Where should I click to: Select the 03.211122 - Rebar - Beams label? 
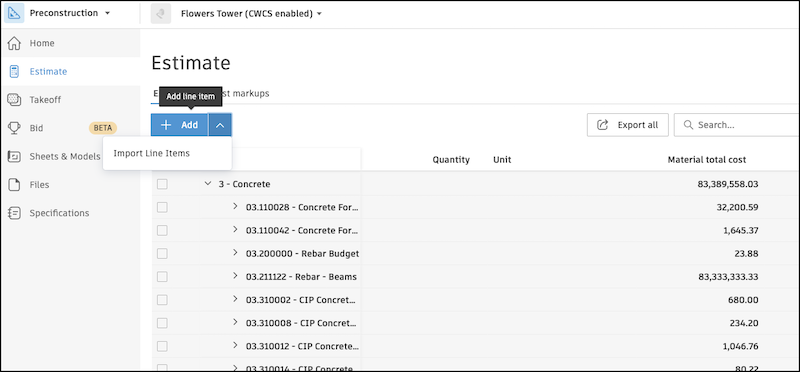(301, 277)
